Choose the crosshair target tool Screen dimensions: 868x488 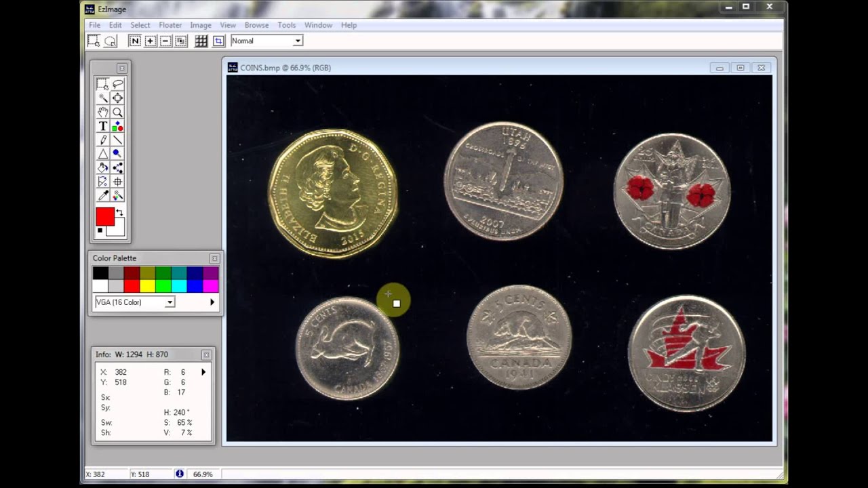point(117,182)
